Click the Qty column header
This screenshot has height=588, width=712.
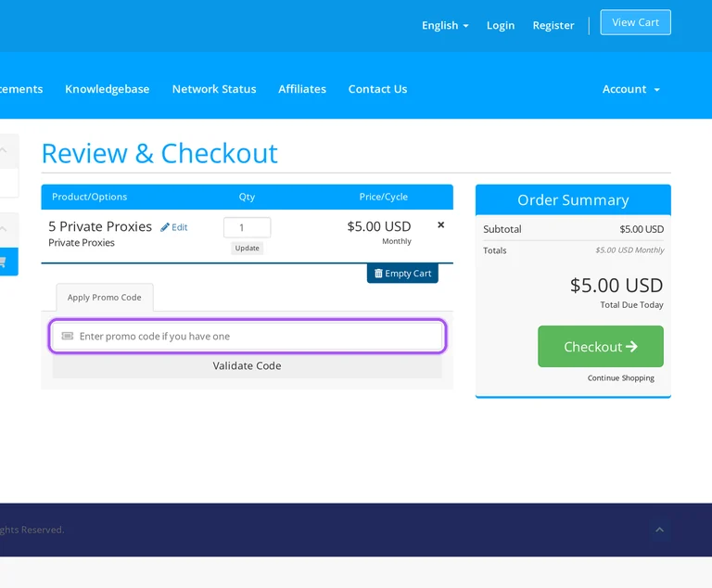coord(247,197)
